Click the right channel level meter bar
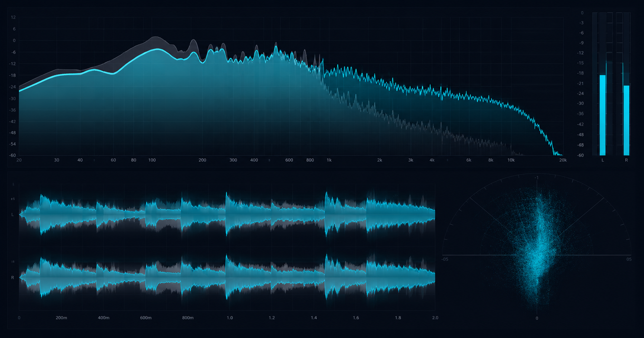 tap(626, 120)
